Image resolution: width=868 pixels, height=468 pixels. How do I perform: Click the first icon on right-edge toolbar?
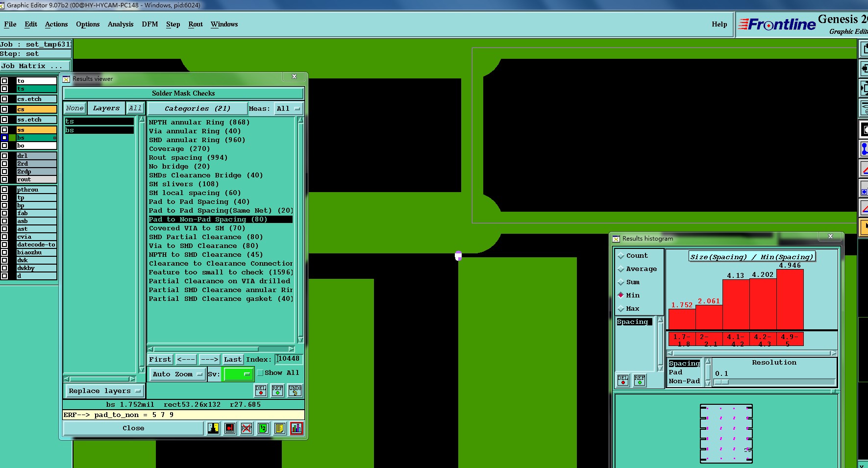point(864,49)
